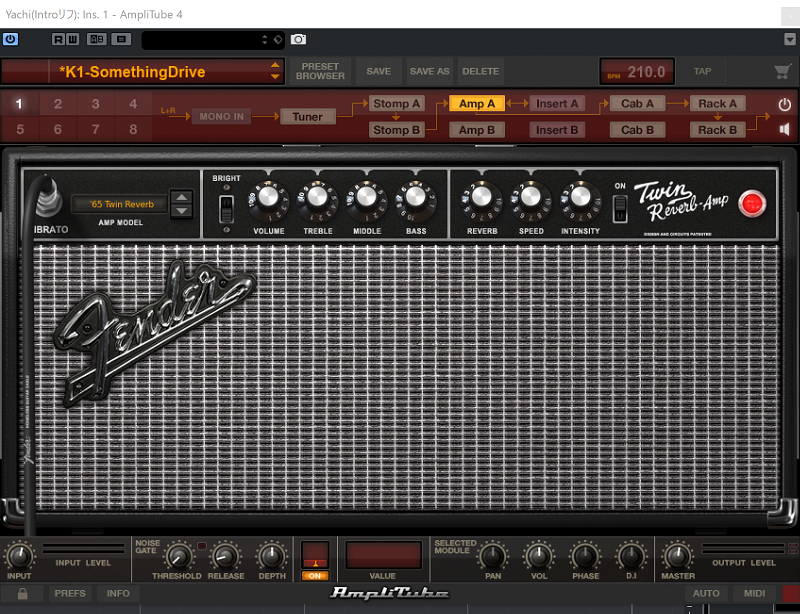Click the TREBLE knob
This screenshot has height=614, width=800.
coord(317,198)
